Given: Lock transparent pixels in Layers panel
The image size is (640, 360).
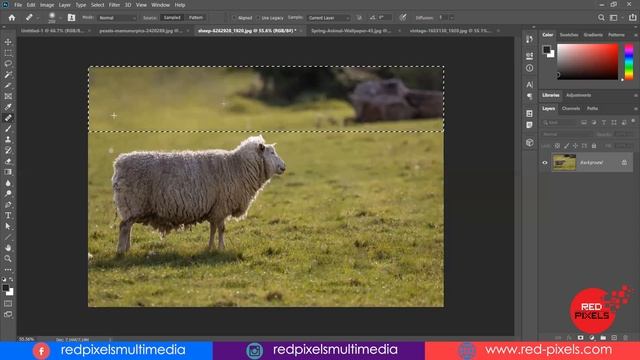Looking at the screenshot, I should [x=557, y=146].
